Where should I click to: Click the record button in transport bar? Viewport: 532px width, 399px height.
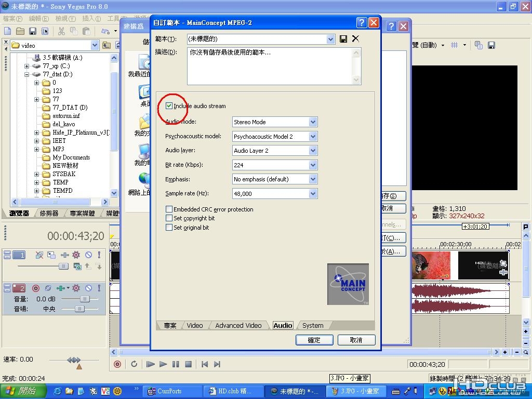(117, 364)
